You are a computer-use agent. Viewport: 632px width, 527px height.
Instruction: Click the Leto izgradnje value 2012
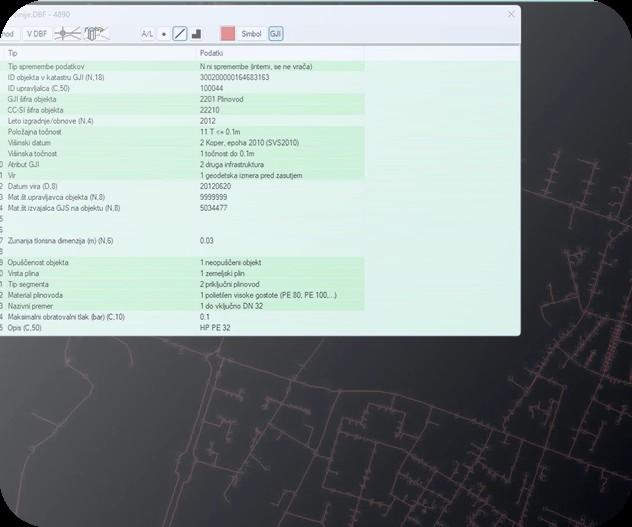coord(208,121)
